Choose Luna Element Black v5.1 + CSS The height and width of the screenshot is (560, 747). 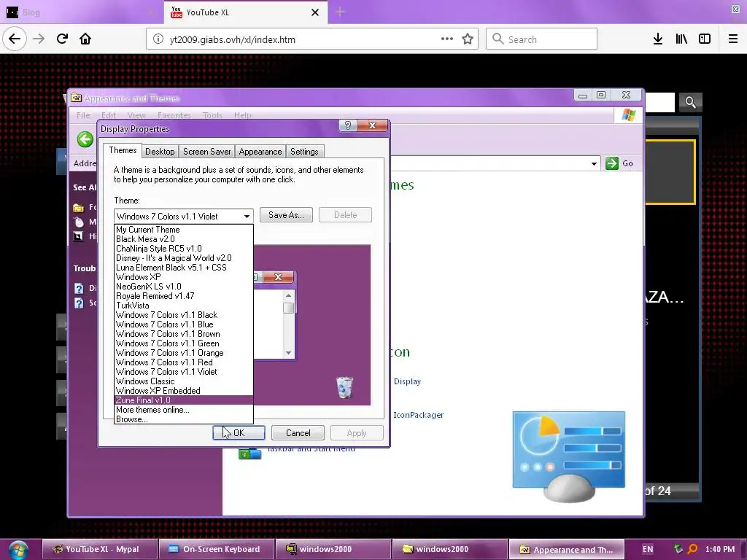(x=184, y=268)
